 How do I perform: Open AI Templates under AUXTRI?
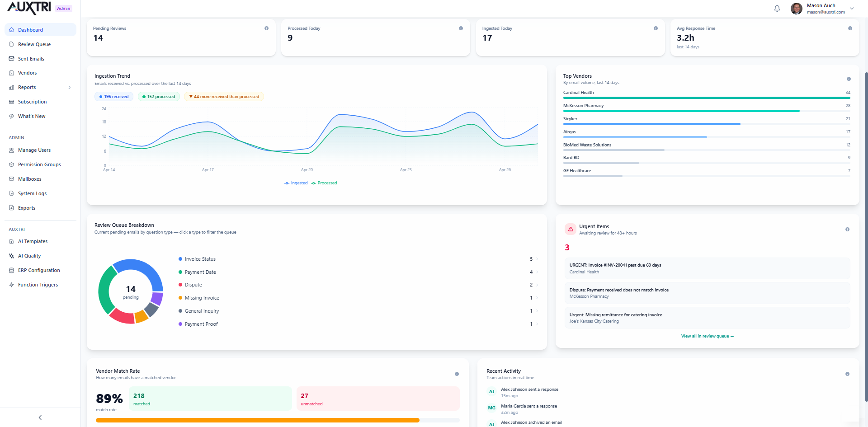point(33,241)
